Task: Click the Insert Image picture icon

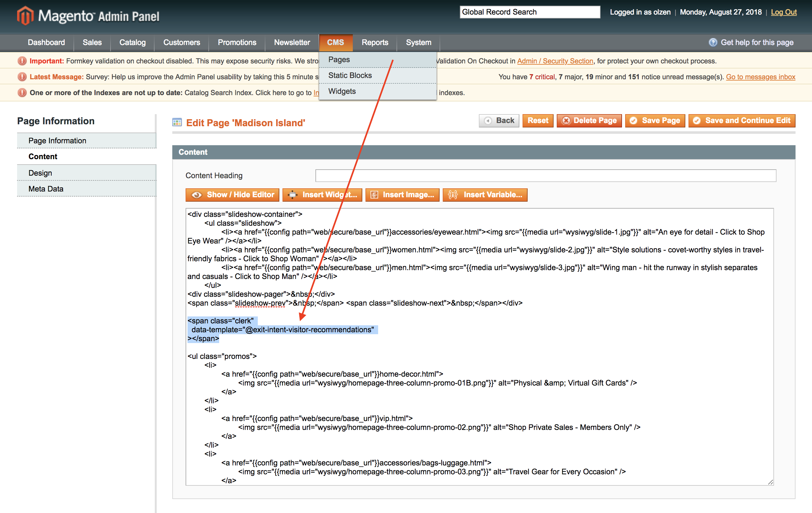Action: click(x=374, y=195)
